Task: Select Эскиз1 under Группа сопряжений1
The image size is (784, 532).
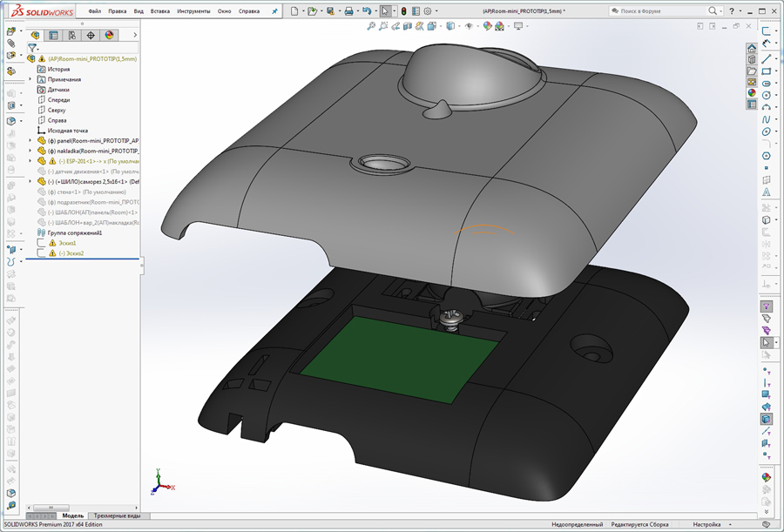Action: 67,243
